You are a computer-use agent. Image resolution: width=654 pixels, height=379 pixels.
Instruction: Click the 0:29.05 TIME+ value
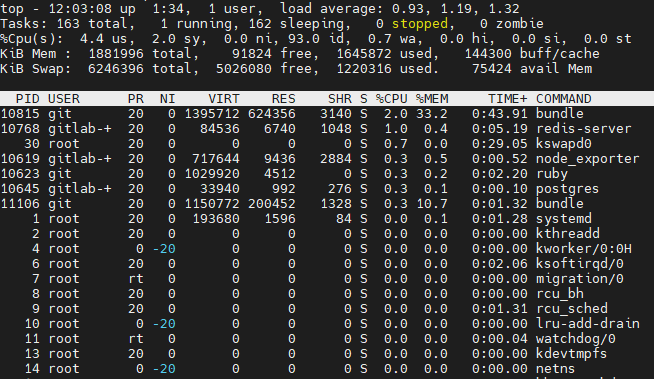point(500,144)
